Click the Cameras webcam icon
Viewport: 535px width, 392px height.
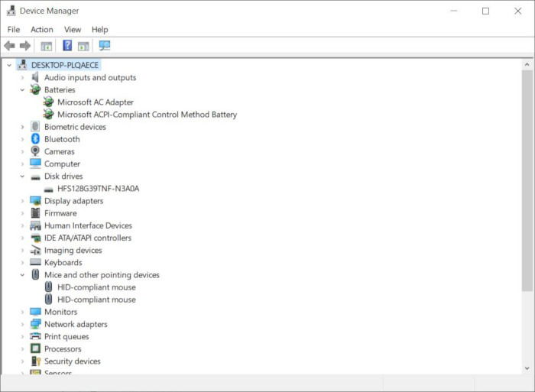[35, 151]
